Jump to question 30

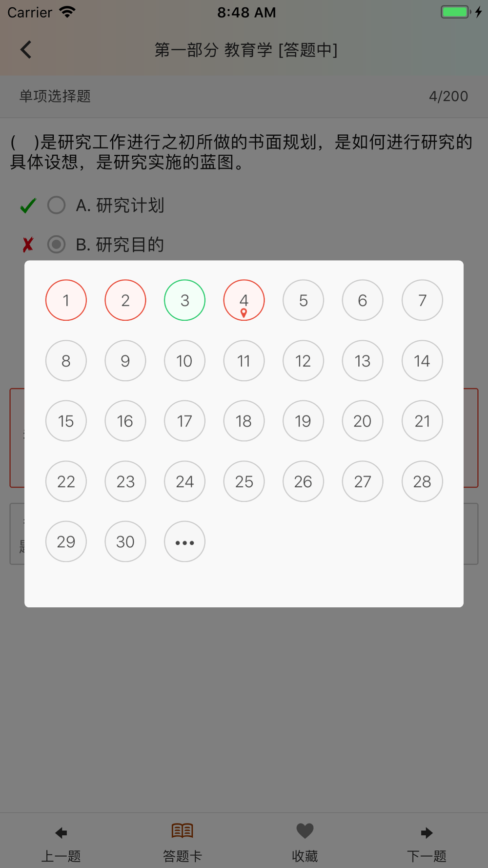[x=125, y=542]
